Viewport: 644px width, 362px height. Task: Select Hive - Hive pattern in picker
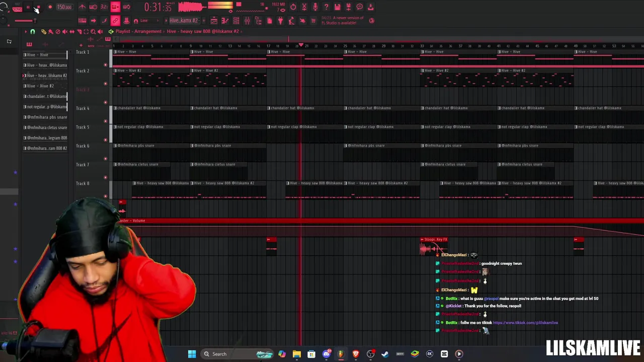coord(45,55)
